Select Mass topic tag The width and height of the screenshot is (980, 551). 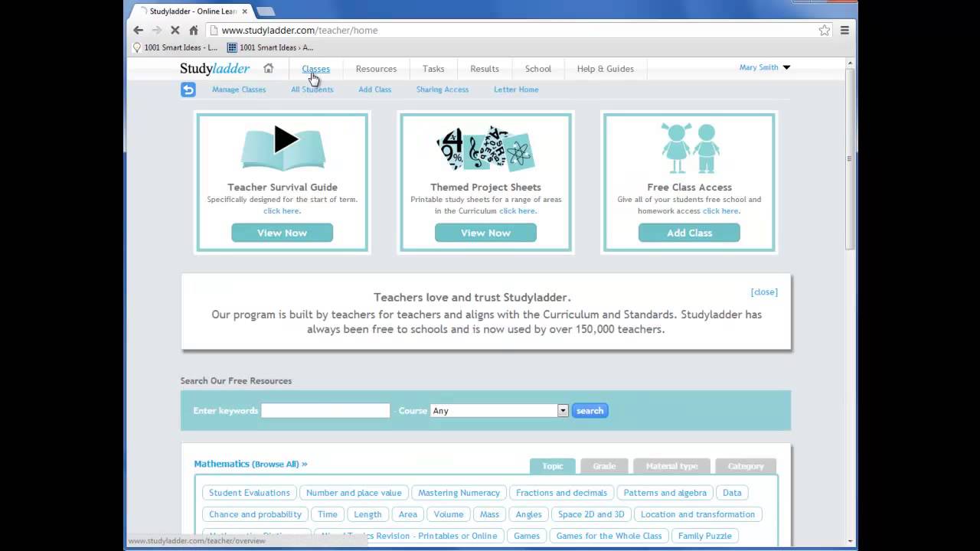490,514
